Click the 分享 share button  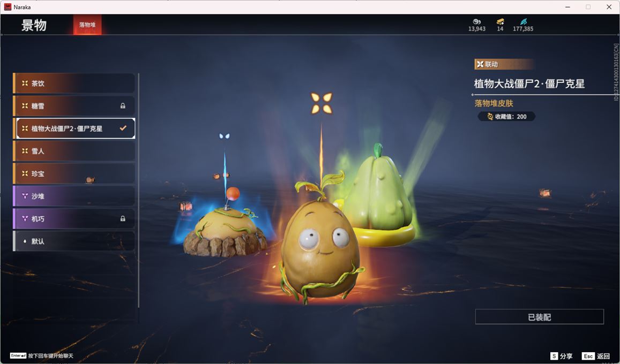562,356
